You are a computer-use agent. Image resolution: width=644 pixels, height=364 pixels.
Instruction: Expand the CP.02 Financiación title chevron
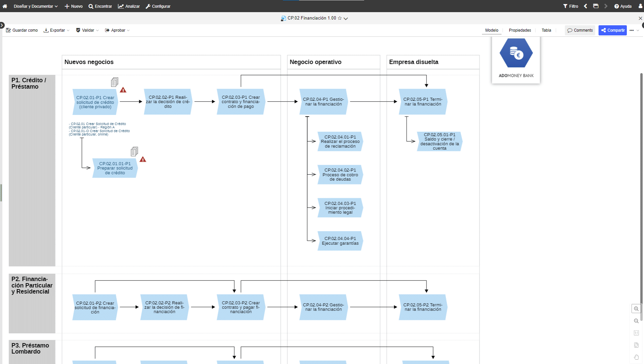pyautogui.click(x=346, y=19)
